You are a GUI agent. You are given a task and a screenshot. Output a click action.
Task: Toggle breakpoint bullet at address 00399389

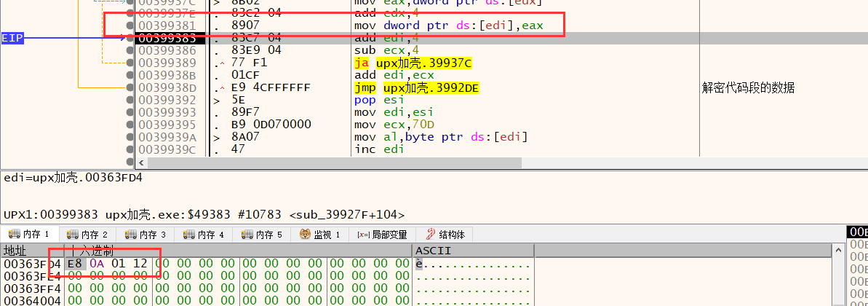tap(130, 63)
